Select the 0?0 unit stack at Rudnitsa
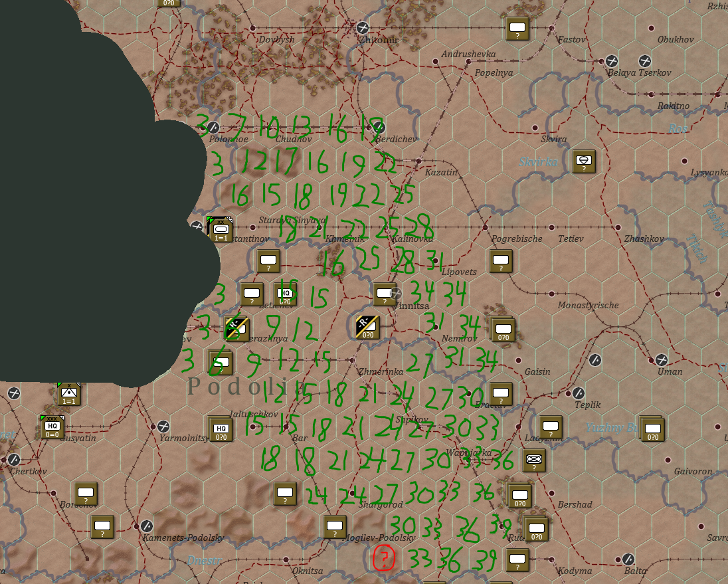 [x=536, y=528]
